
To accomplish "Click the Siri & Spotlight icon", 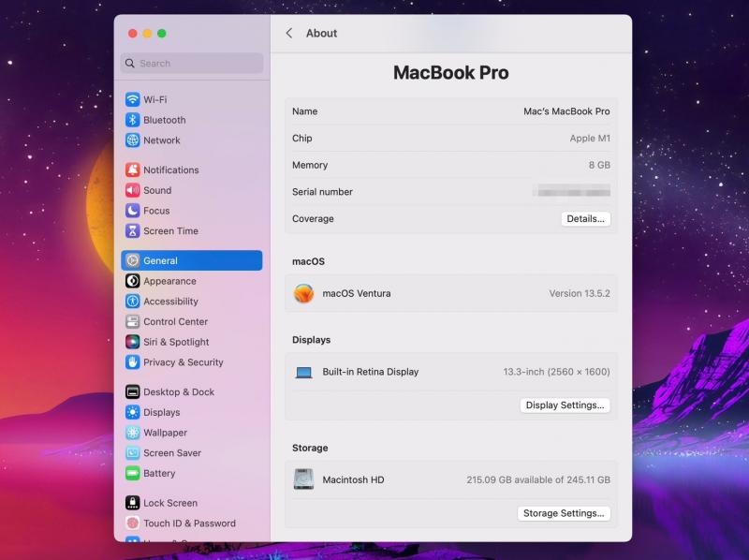I will click(133, 342).
